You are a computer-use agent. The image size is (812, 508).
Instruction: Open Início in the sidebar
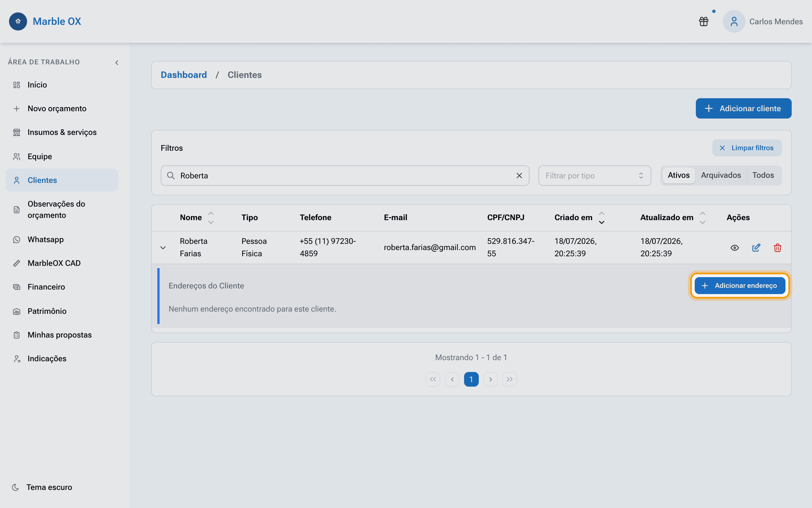pos(62,85)
